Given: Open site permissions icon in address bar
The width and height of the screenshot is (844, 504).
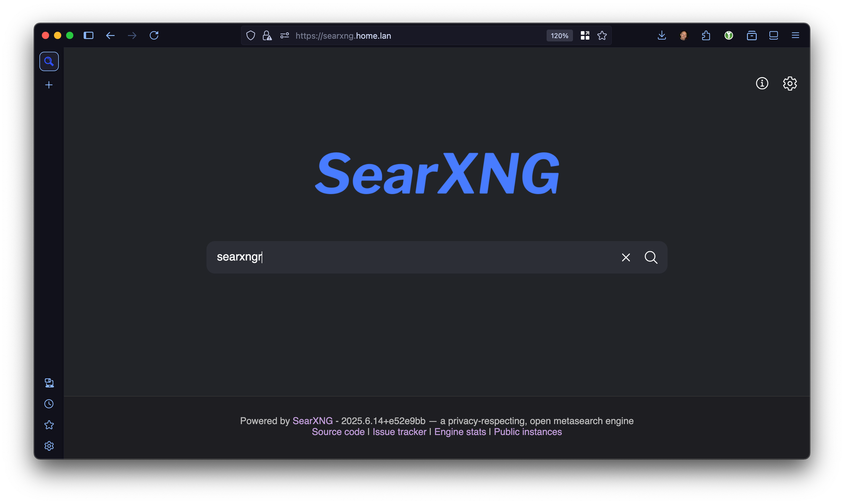Looking at the screenshot, I should point(284,35).
